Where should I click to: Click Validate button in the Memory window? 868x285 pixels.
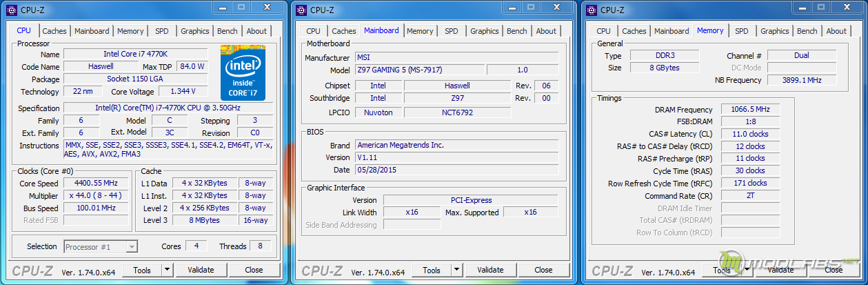pyautogui.click(x=780, y=270)
